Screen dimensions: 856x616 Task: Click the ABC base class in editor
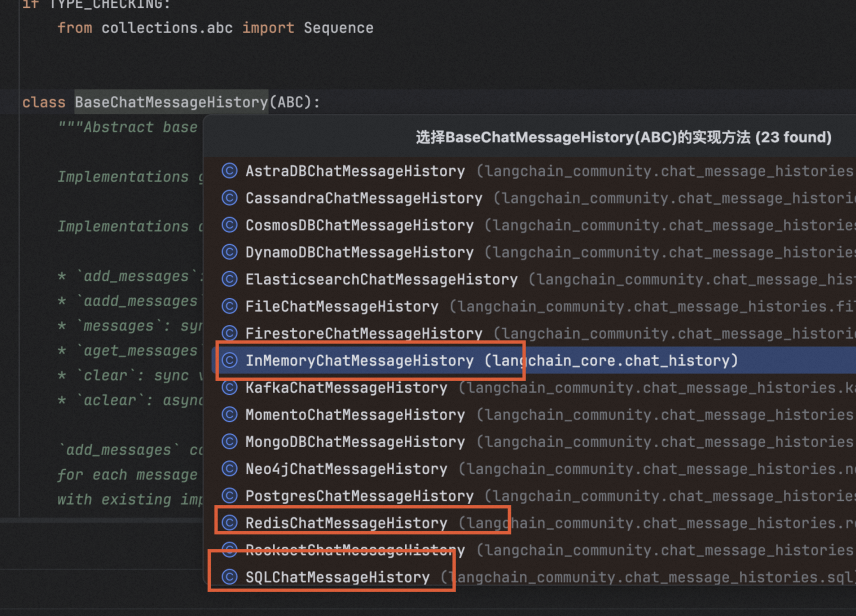290,102
